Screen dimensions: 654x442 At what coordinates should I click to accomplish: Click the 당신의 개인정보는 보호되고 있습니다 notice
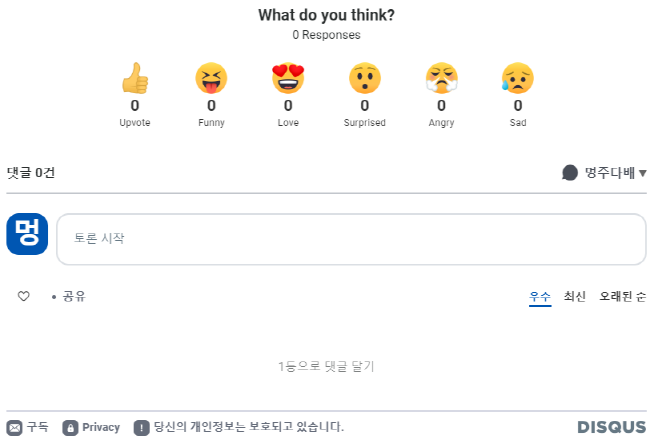click(249, 427)
